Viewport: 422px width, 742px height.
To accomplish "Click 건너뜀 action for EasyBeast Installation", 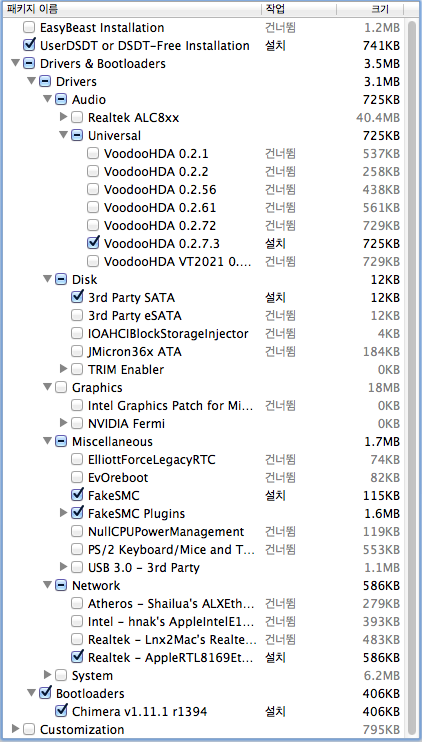I will [x=280, y=28].
